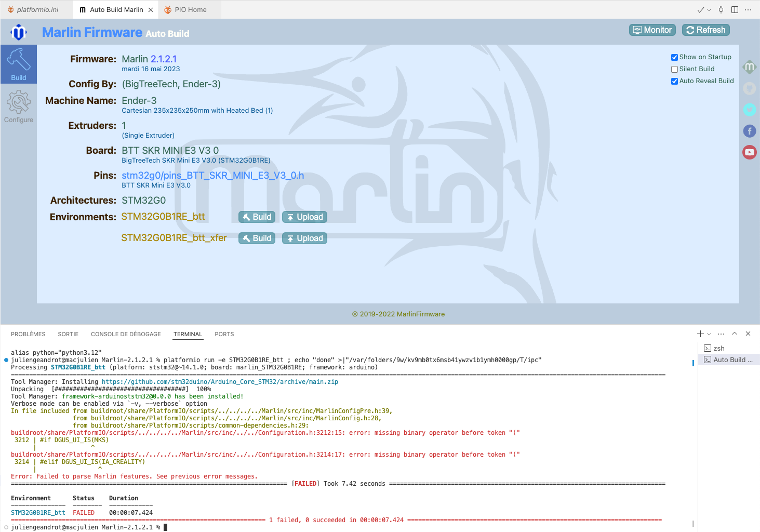Open terminal panel ellipsis menu

(721, 334)
